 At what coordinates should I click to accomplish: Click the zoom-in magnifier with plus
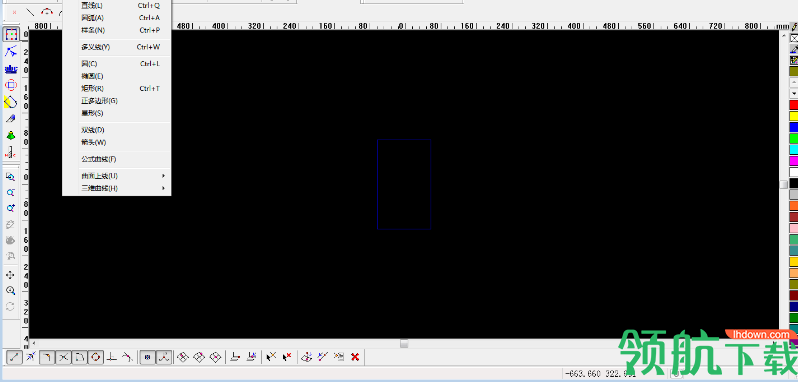[x=10, y=291]
